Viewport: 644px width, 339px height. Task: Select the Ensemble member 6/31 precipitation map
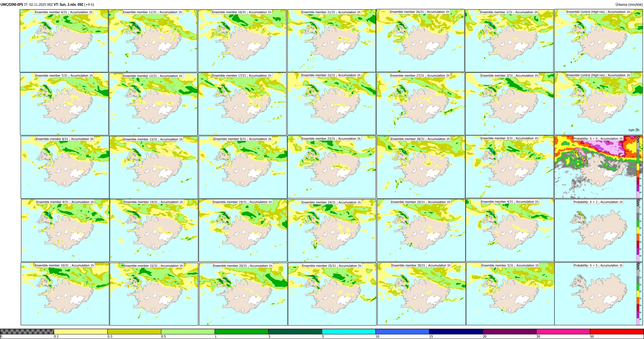click(x=64, y=41)
